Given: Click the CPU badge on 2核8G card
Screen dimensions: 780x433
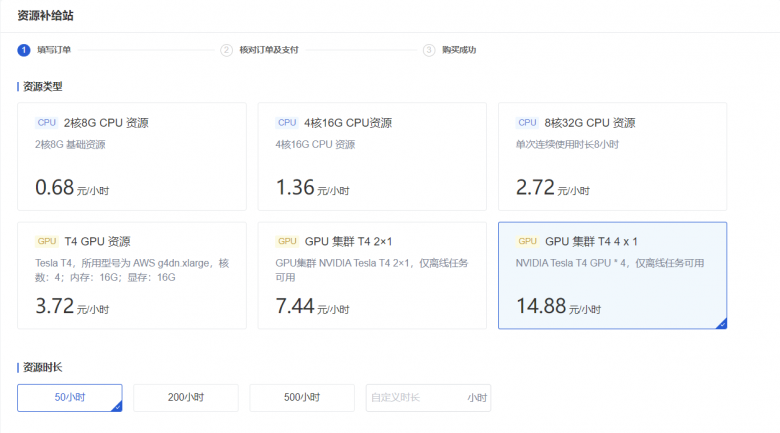Looking at the screenshot, I should [x=47, y=122].
